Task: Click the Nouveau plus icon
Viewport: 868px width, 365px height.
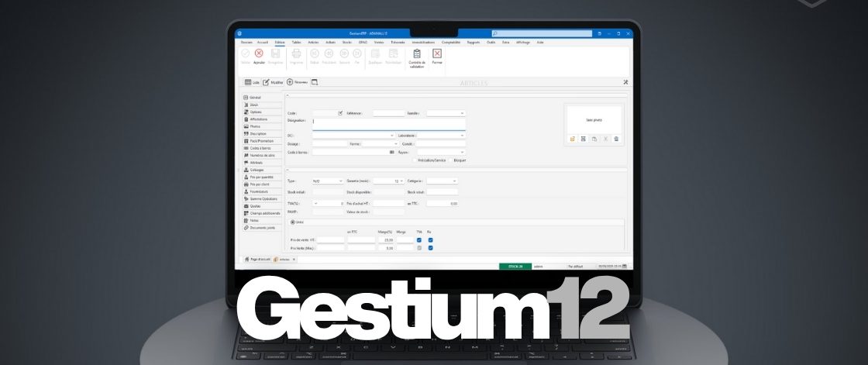Action: [290, 81]
